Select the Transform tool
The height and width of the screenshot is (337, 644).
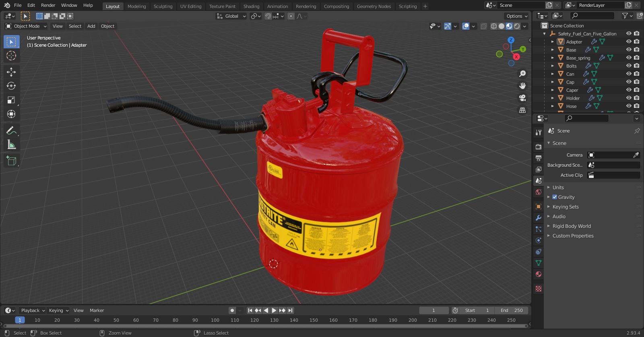pyautogui.click(x=11, y=114)
